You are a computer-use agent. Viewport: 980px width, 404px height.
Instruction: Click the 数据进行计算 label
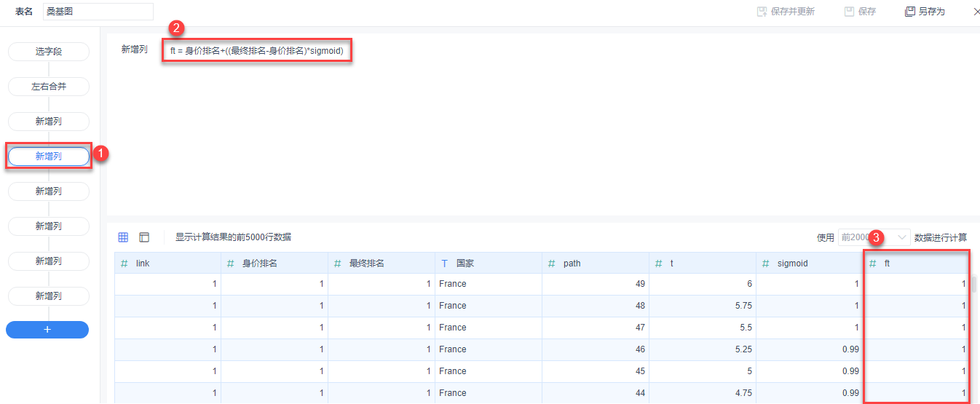(941, 237)
